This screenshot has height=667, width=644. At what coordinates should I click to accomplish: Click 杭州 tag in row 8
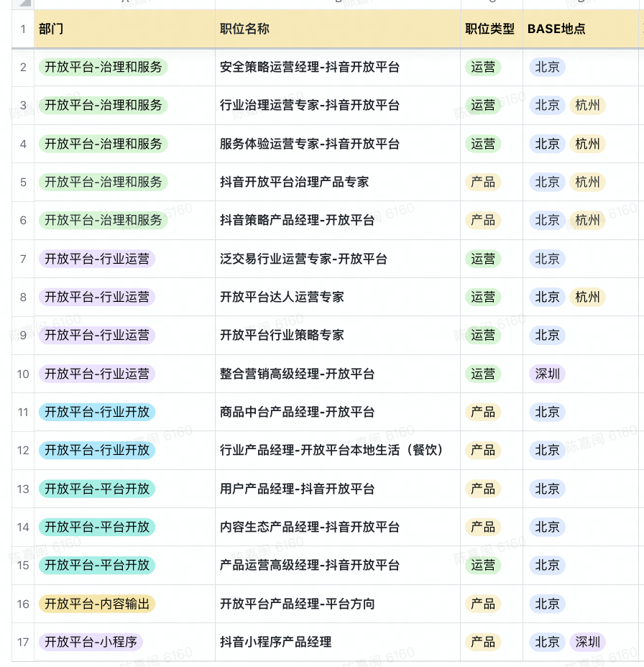click(x=587, y=297)
